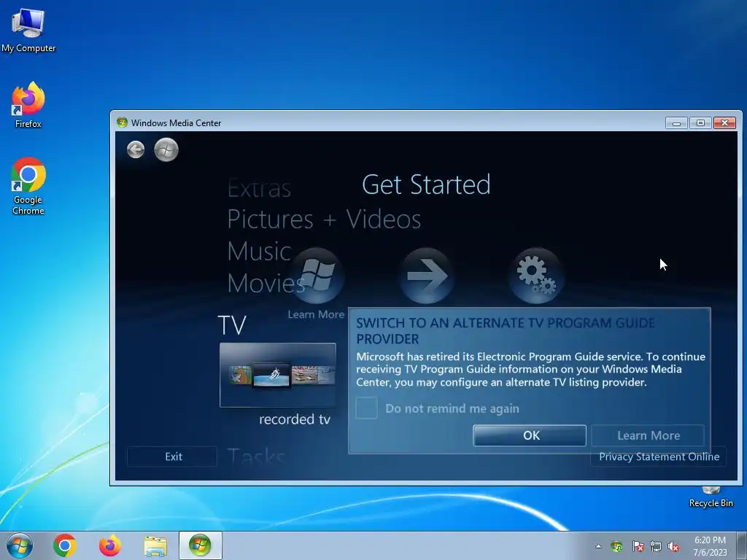
Task: Open the Learn More Windows logo tile
Action: [x=317, y=276]
